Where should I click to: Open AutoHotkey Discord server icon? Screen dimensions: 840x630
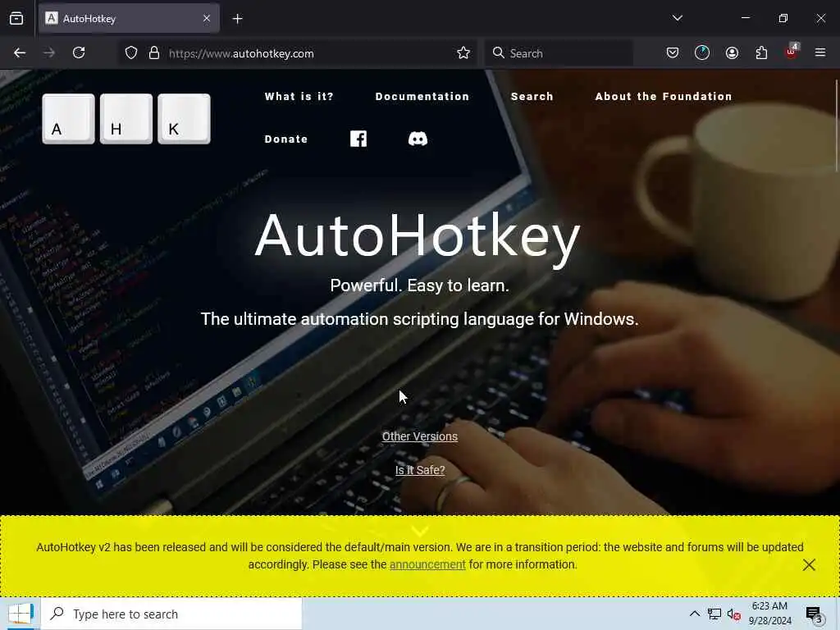tap(418, 139)
